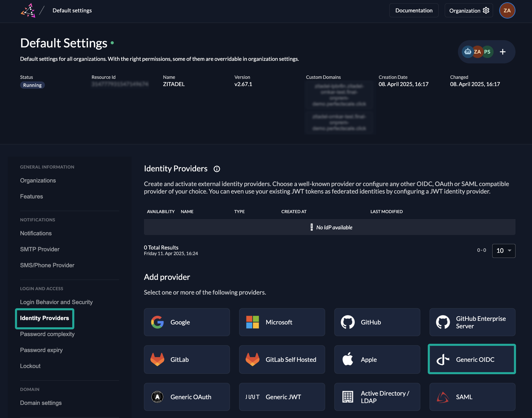This screenshot has height=418, width=532.
Task: Click the JWT logo icon
Action: coord(253,397)
